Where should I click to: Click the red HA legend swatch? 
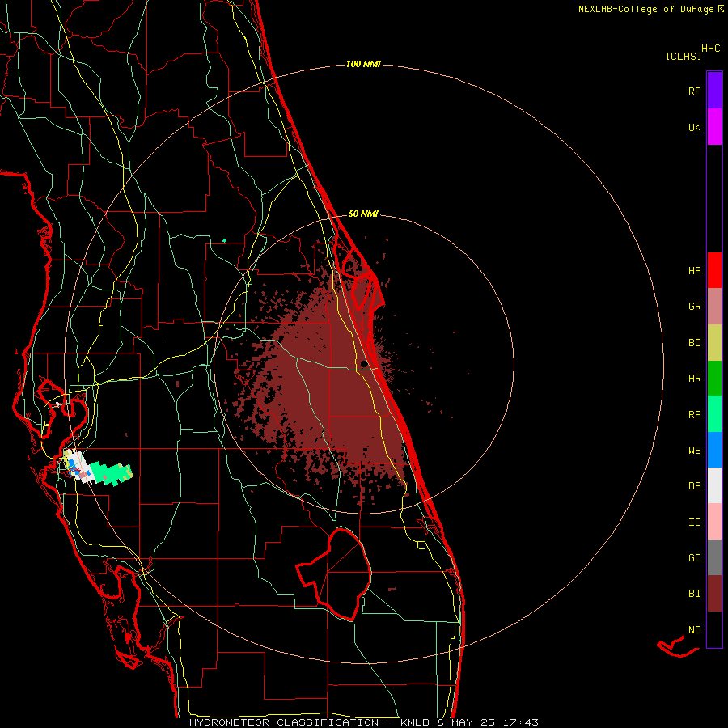(714, 270)
